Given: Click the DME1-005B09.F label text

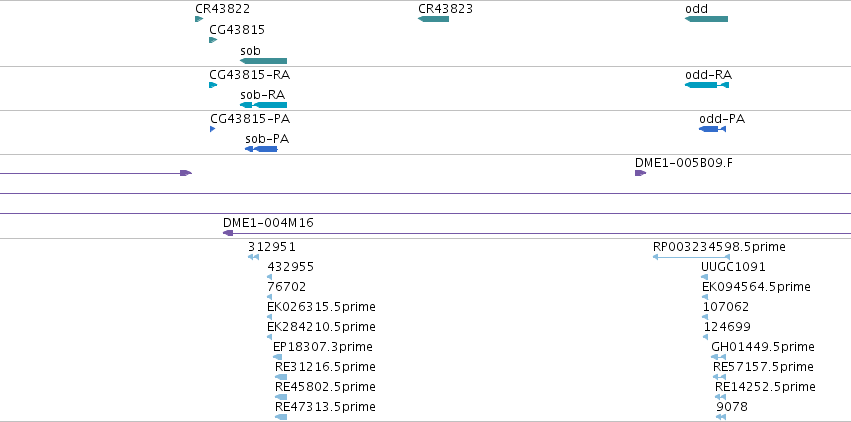Looking at the screenshot, I should (684, 163).
